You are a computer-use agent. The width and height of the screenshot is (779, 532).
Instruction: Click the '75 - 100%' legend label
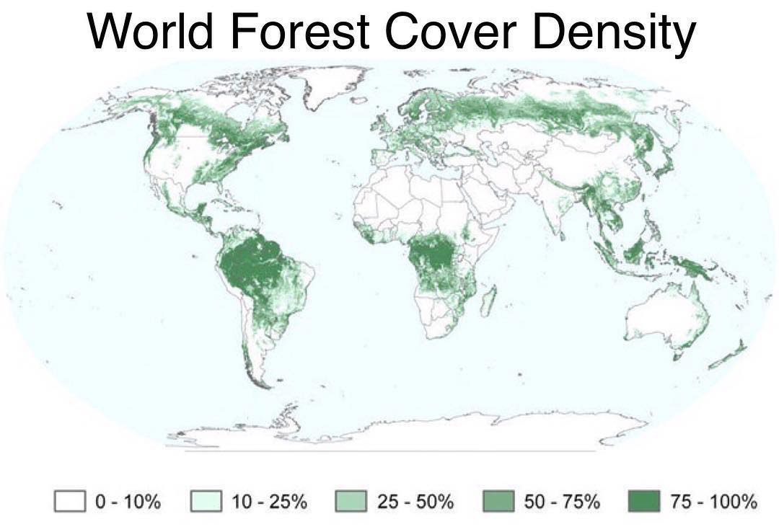pyautogui.click(x=714, y=501)
